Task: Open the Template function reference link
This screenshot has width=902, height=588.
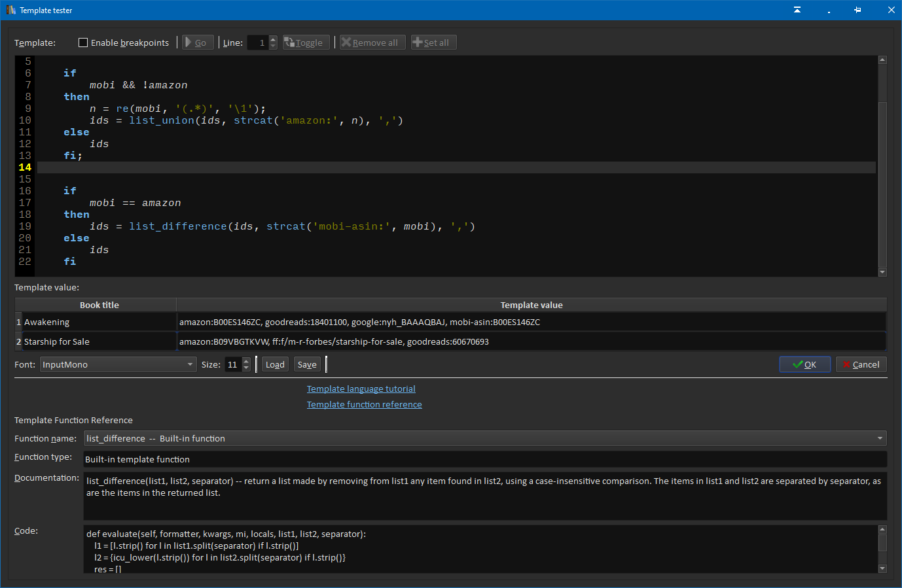Action: pyautogui.click(x=364, y=404)
